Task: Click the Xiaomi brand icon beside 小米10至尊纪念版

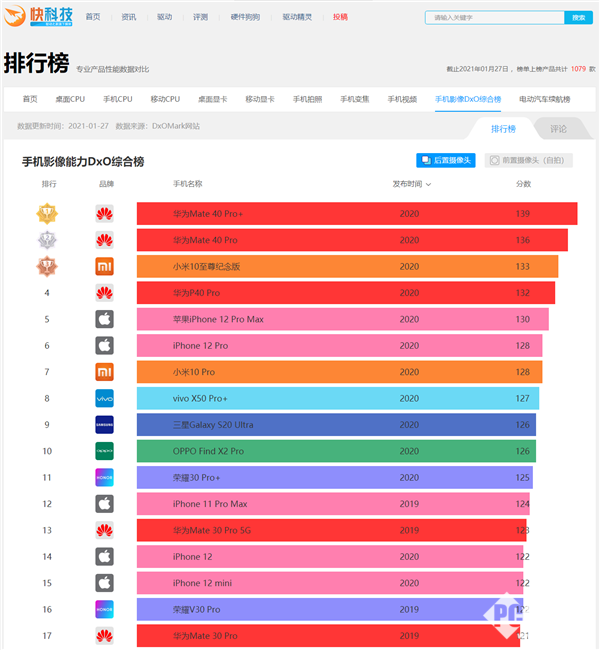Action: tap(104, 267)
